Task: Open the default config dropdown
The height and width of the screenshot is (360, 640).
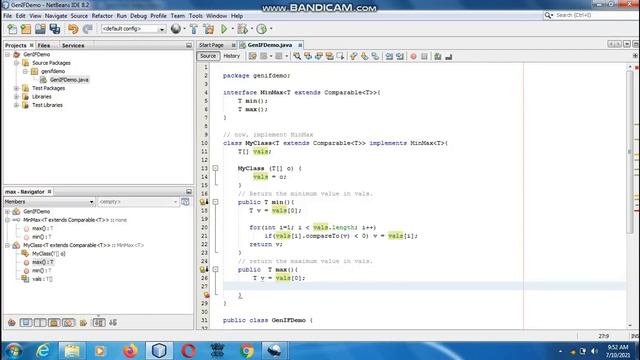Action: (162, 29)
